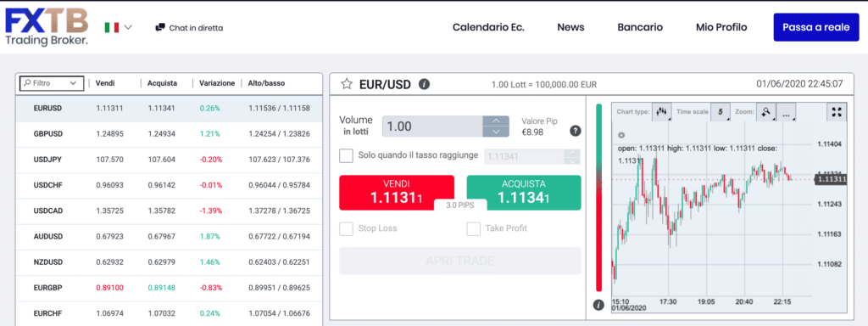The image size is (868, 326).
Task: Open the Calendario Ec. menu
Action: [488, 27]
